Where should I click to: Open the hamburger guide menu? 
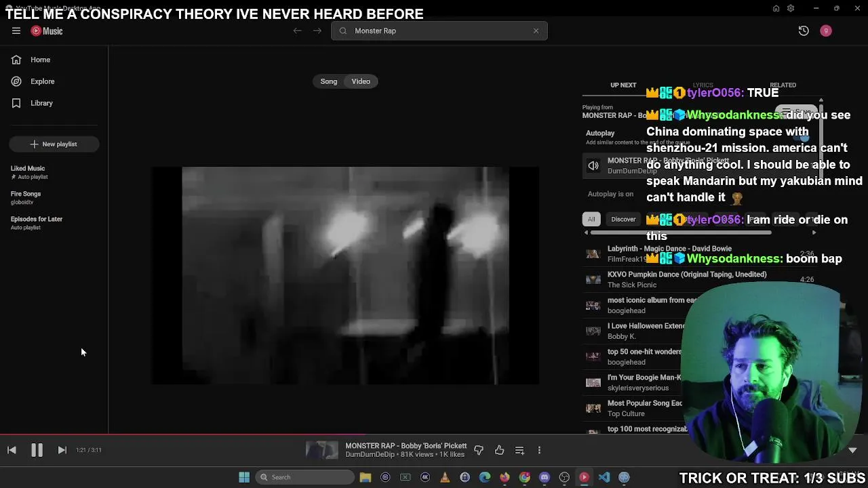coord(16,30)
